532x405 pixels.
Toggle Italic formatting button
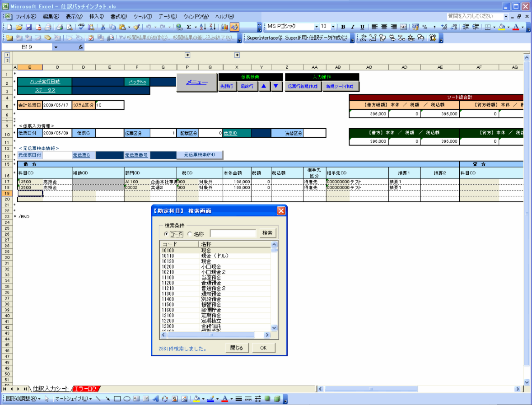point(353,27)
